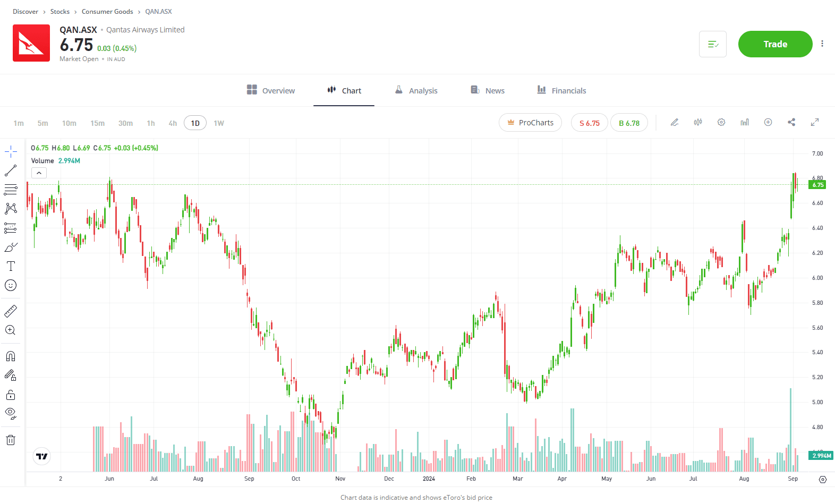This screenshot has width=835, height=504.
Task: Toggle magnet mode for drawings
Action: coord(11,356)
